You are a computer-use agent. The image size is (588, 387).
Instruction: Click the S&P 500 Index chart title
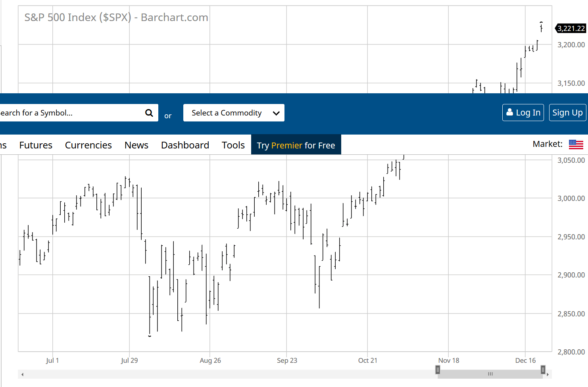tap(116, 17)
